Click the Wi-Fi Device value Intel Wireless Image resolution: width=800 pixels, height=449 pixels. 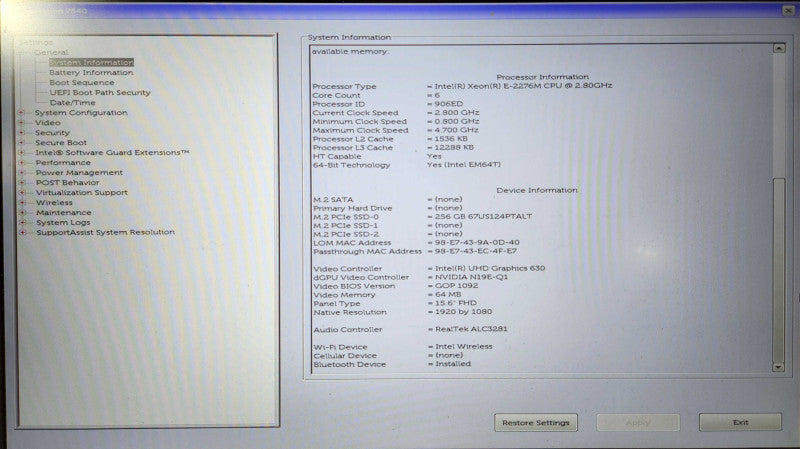pyautogui.click(x=464, y=346)
